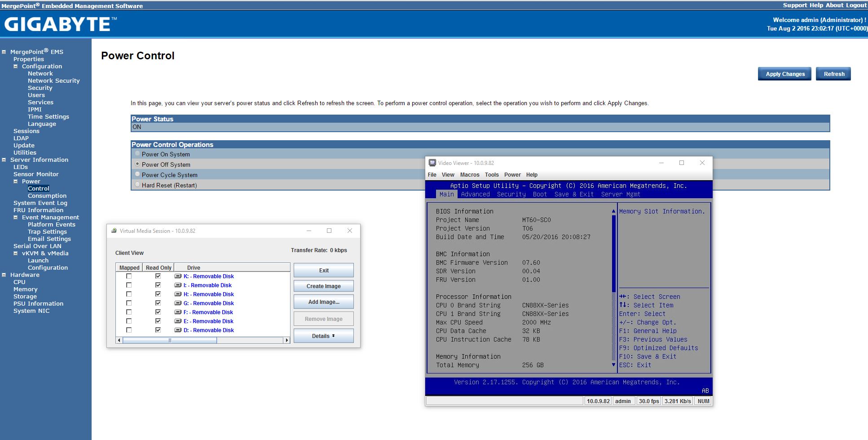Open Sensor Monitor in the sidebar
Image resolution: width=868 pixels, height=440 pixels.
(36, 174)
